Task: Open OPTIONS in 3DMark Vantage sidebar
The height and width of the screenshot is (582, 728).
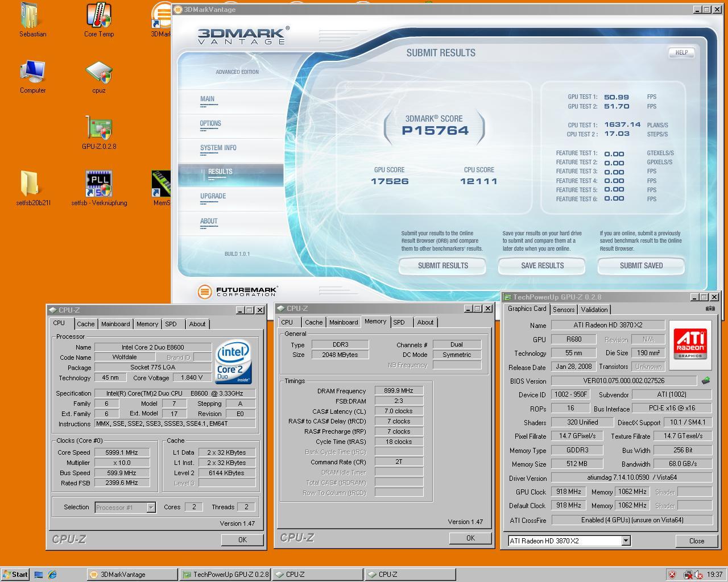Action: tap(210, 123)
